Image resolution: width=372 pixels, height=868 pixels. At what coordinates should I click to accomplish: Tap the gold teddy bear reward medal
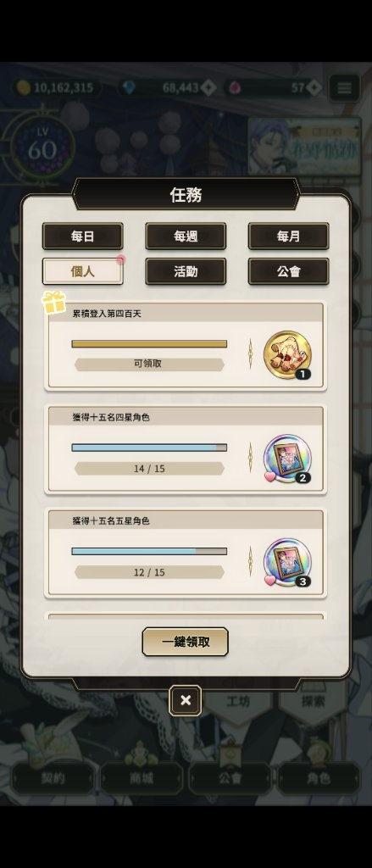point(287,355)
